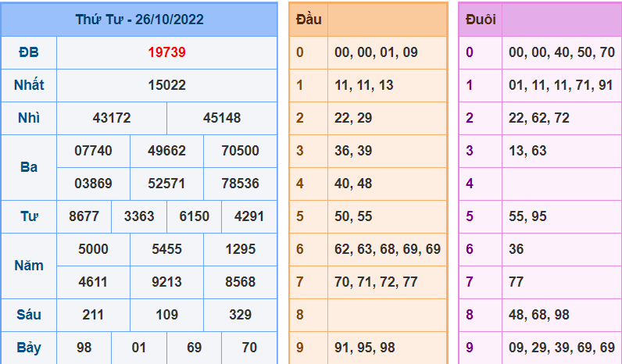The image size is (622, 364).
Task: Select sixth prize number 329
Action: (x=241, y=315)
